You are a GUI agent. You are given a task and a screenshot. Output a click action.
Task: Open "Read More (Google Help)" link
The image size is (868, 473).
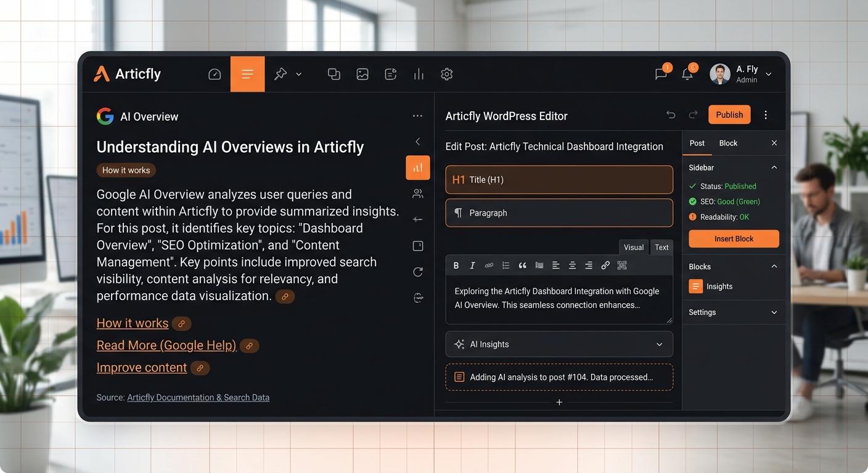coord(166,345)
